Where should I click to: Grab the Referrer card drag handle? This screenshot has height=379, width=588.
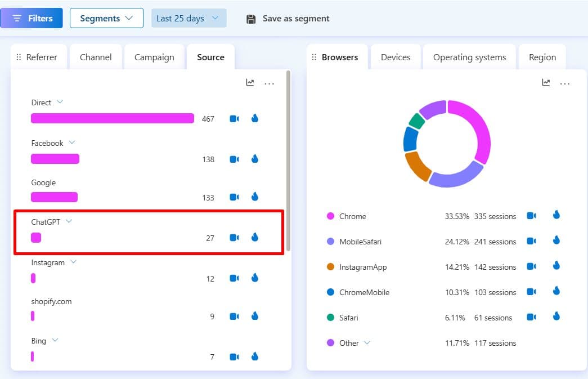[19, 57]
